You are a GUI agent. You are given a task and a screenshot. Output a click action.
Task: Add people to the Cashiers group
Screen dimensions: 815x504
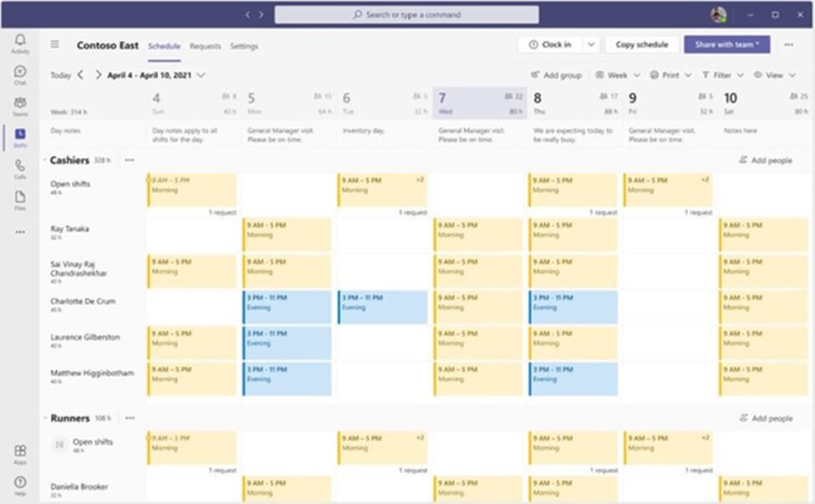766,160
